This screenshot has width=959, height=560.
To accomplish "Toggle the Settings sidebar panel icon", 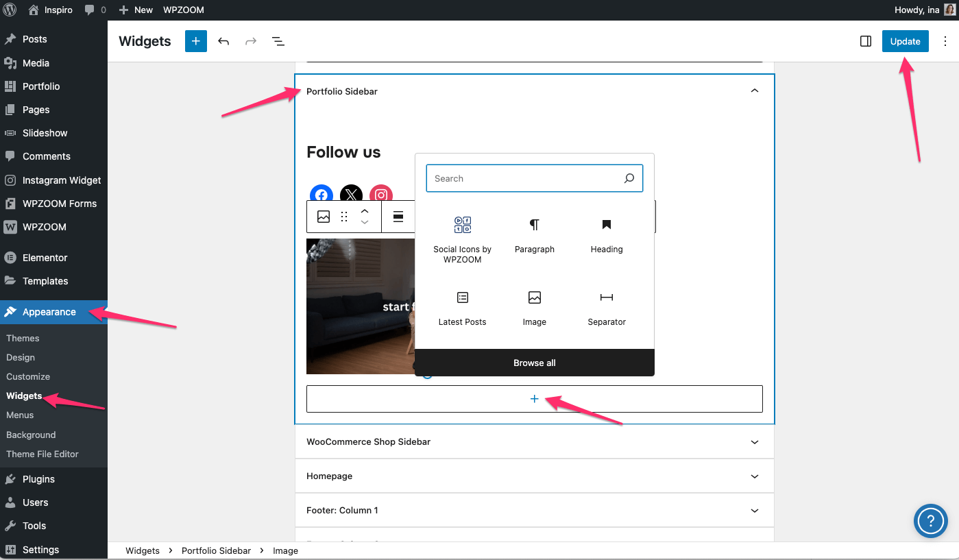I will click(x=865, y=41).
